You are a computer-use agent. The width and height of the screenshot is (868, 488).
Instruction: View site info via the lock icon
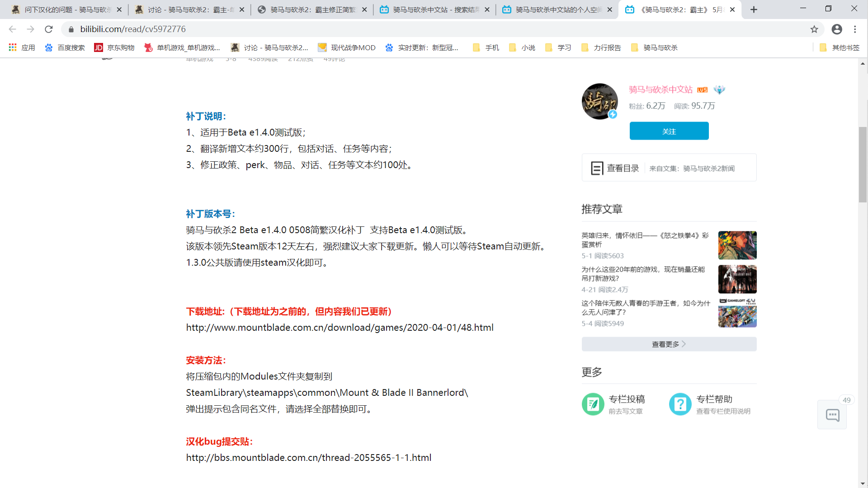tap(71, 29)
